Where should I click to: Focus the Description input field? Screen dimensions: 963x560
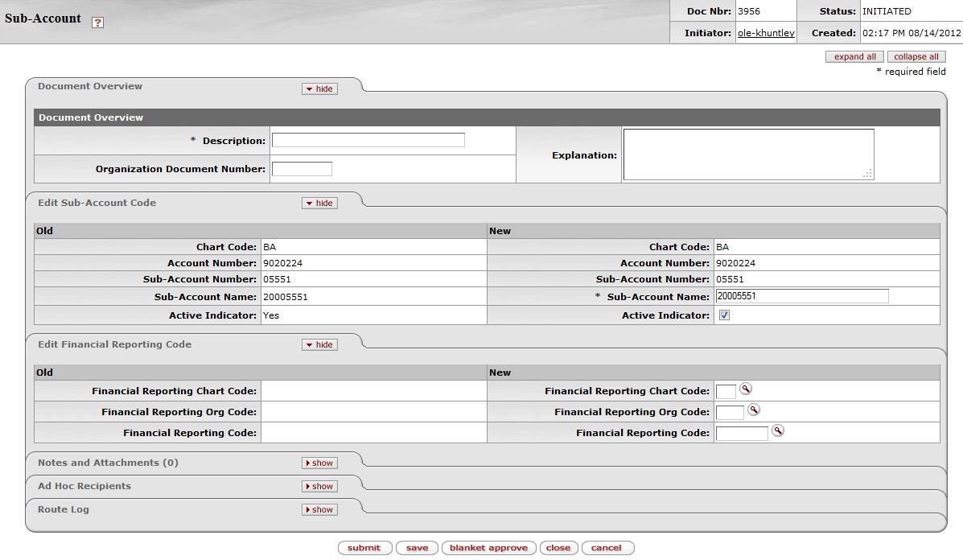point(368,141)
